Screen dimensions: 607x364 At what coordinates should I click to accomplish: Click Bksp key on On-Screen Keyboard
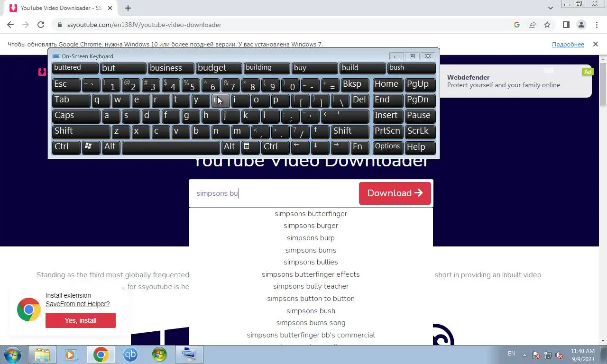coord(355,85)
